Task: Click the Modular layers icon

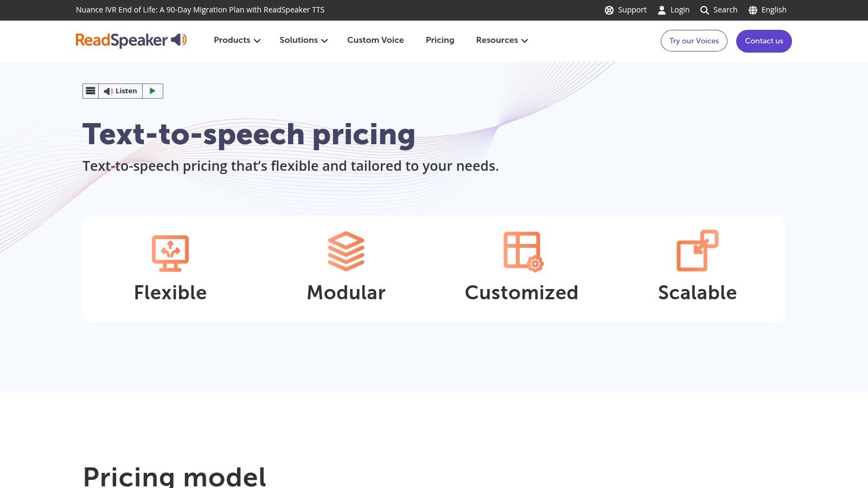Action: pyautogui.click(x=346, y=251)
